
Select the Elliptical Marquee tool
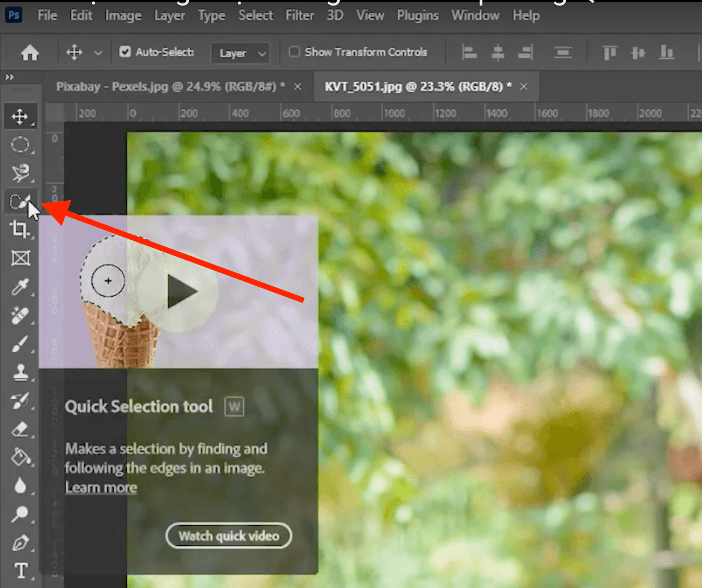[x=20, y=145]
